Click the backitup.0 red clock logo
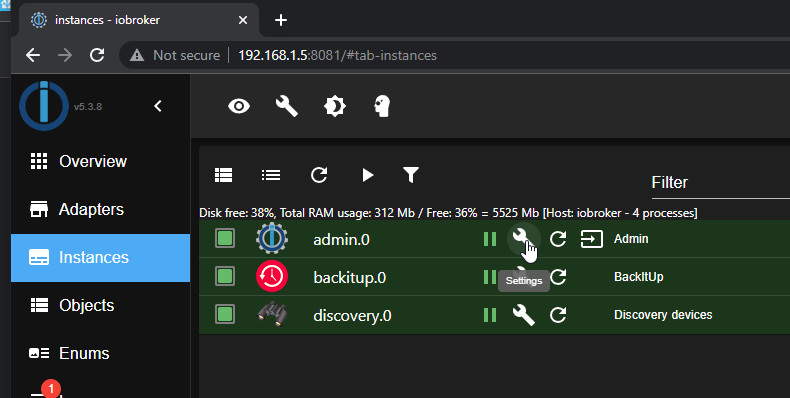 (x=272, y=277)
